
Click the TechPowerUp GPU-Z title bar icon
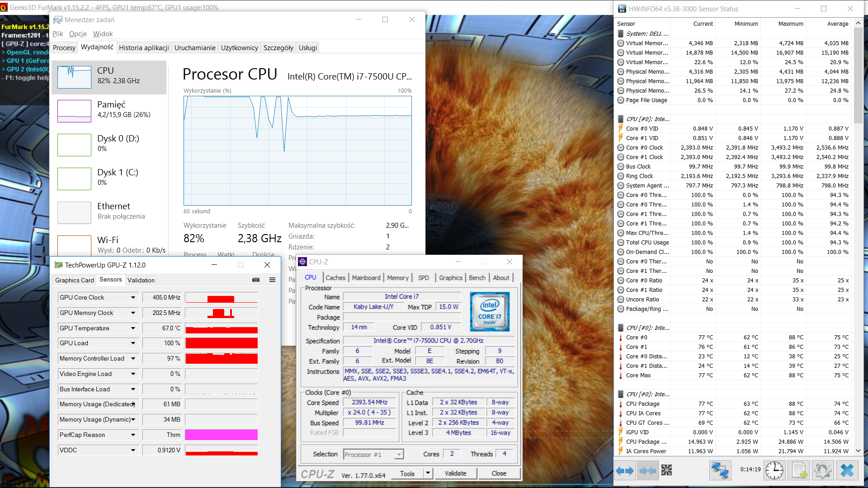click(x=58, y=265)
